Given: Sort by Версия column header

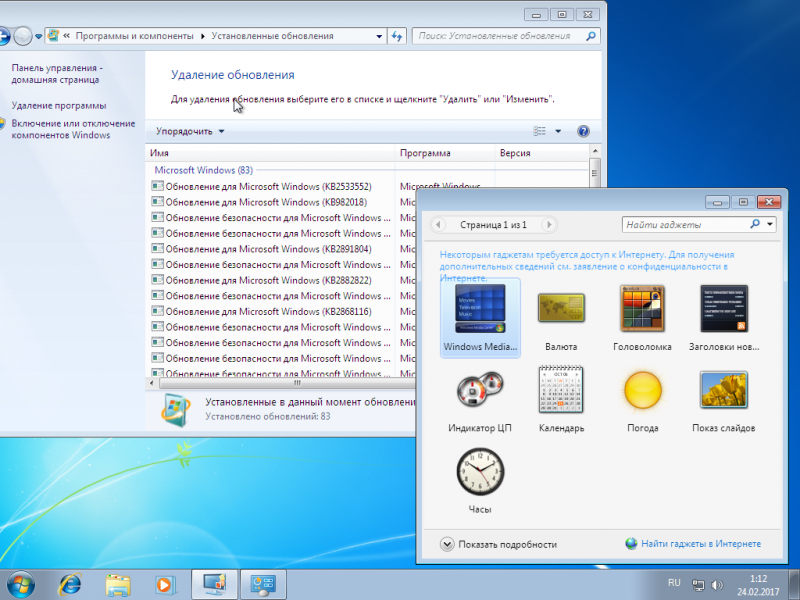Looking at the screenshot, I should 541,153.
